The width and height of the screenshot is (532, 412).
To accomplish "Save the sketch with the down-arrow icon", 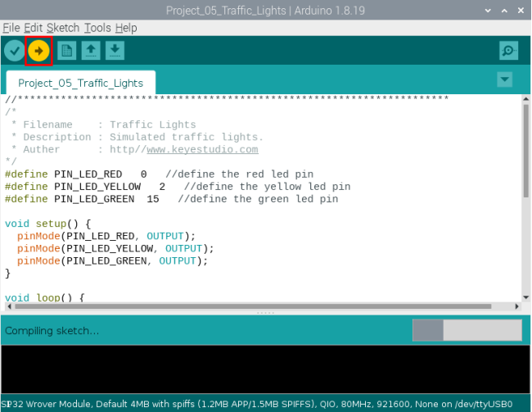I will [x=115, y=51].
